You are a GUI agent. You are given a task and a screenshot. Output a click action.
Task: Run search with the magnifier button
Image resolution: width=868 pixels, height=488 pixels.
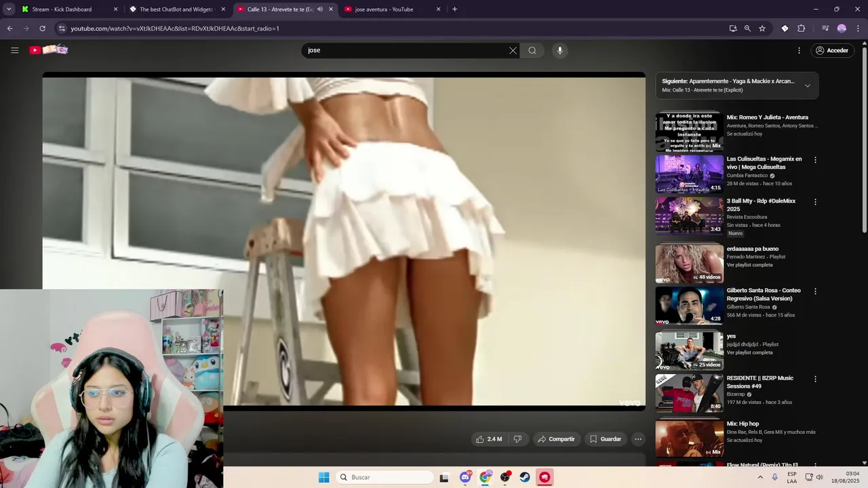click(x=532, y=50)
